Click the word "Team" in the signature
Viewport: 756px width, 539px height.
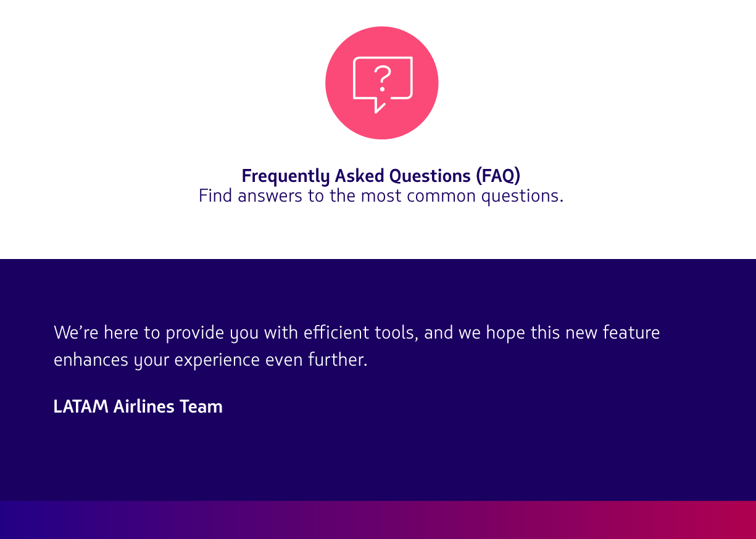201,407
